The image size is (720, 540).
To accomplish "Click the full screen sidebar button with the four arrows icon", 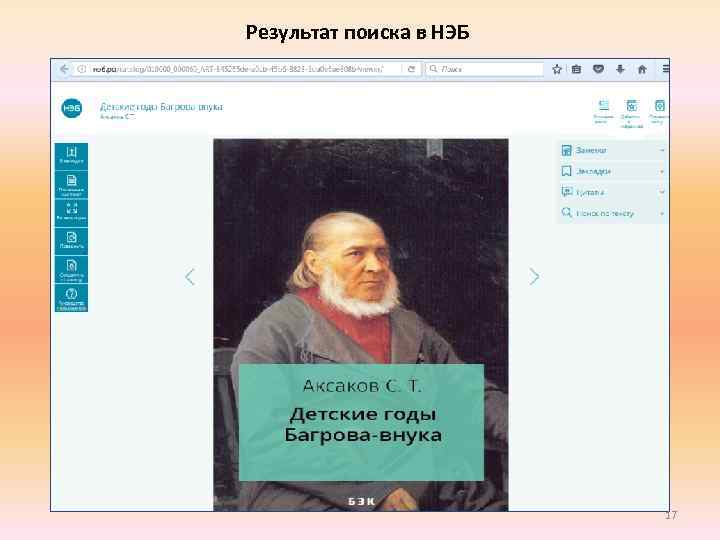I will pyautogui.click(x=71, y=213).
